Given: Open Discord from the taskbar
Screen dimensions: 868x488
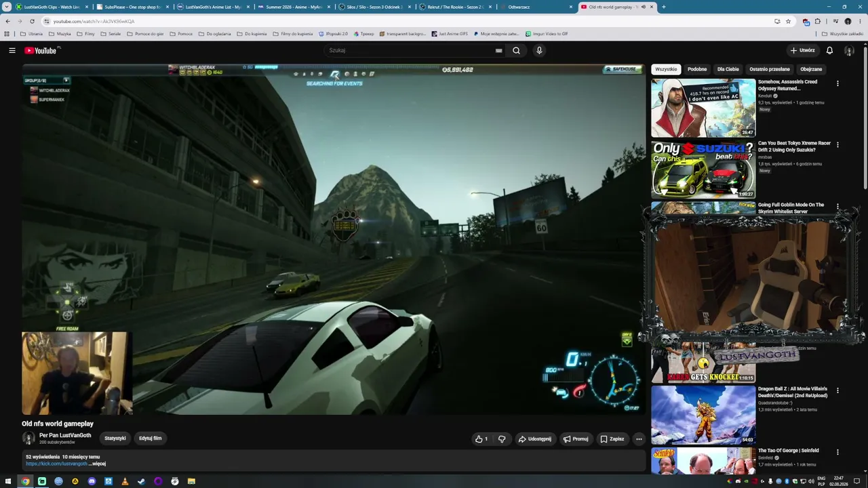Looking at the screenshot, I should click(92, 481).
